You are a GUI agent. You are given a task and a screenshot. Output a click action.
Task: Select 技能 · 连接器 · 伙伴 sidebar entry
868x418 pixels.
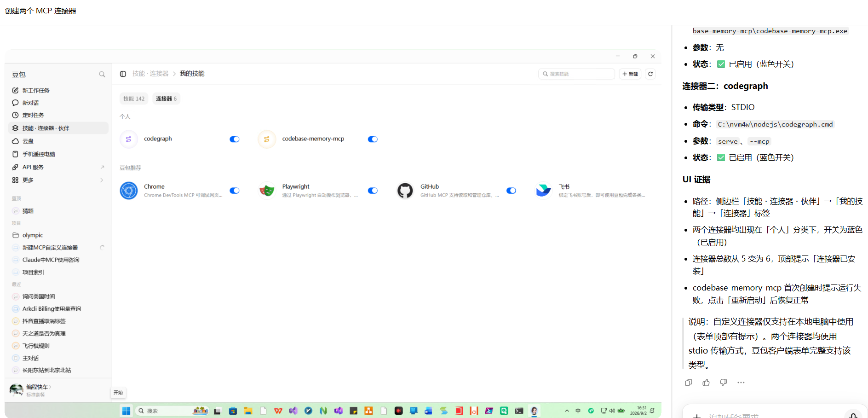pos(58,128)
